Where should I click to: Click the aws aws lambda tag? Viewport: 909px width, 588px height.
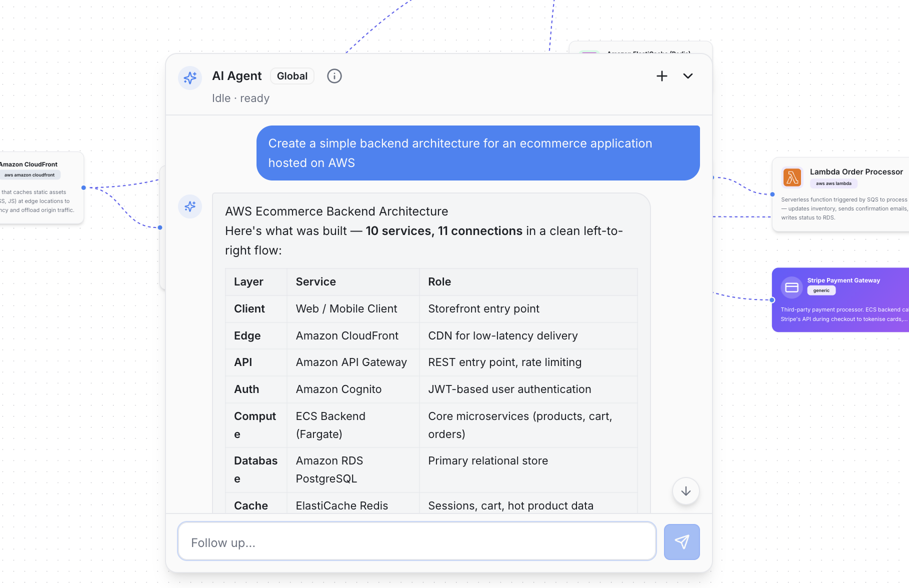(x=833, y=183)
